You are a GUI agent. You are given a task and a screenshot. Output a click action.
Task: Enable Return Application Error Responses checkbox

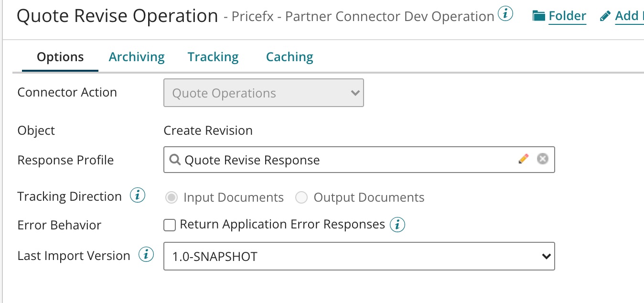[170, 225]
